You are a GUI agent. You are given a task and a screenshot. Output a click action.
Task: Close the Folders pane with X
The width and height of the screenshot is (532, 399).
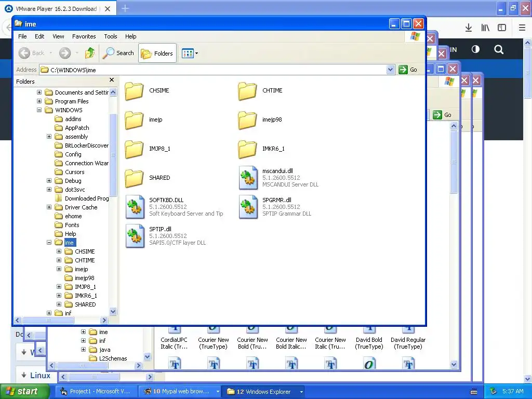(x=112, y=79)
